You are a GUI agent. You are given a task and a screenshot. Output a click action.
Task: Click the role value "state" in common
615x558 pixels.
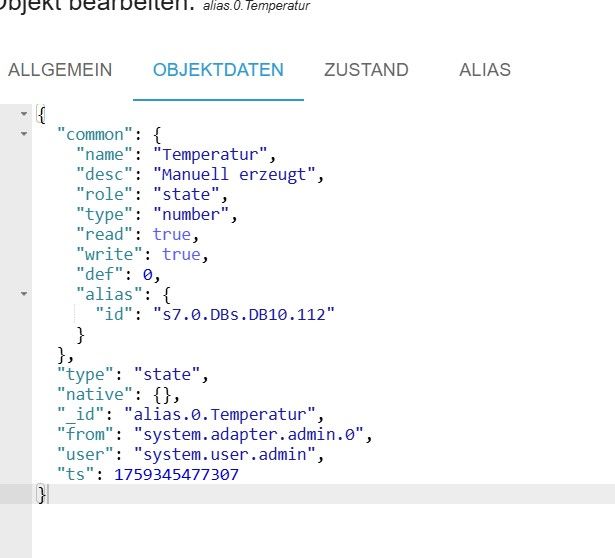[190, 194]
